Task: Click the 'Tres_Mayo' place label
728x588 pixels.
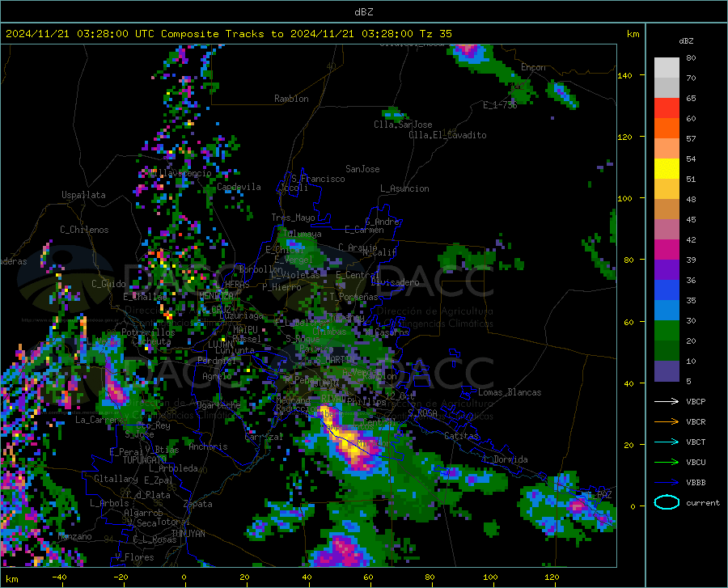Action: 293,218
